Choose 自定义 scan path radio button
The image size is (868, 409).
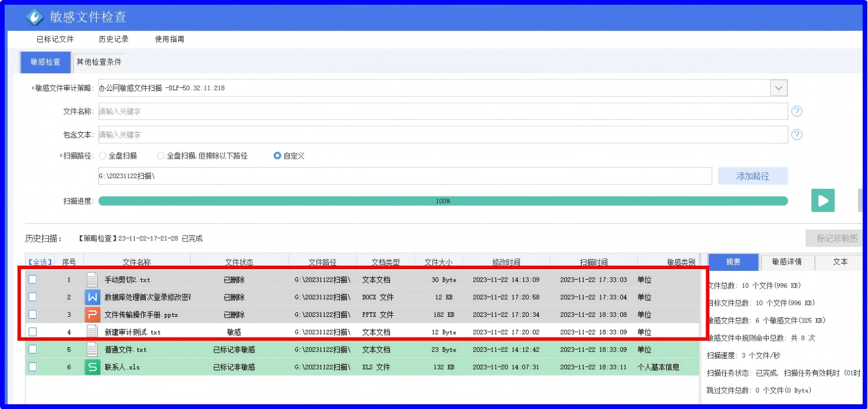point(277,156)
